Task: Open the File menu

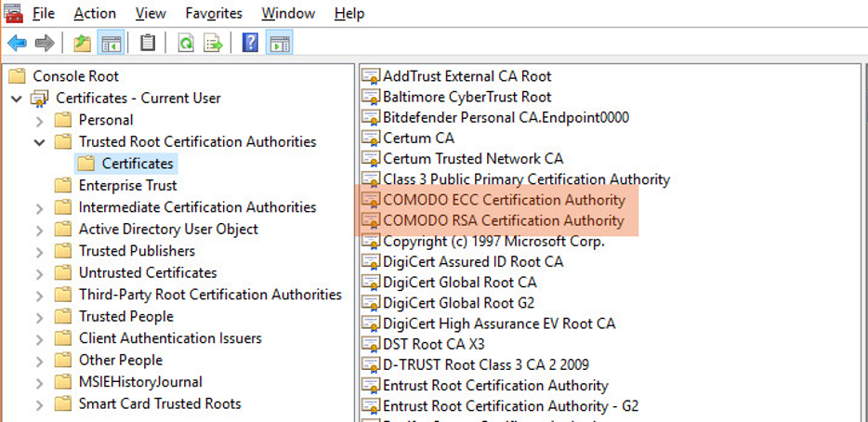Action: click(x=43, y=13)
